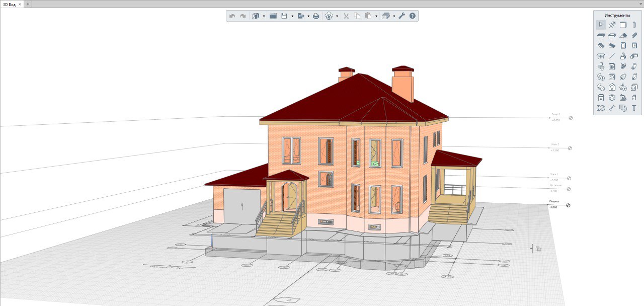Image resolution: width=644 pixels, height=306 pixels.
Task: Select the Roof tool
Action: point(623,35)
